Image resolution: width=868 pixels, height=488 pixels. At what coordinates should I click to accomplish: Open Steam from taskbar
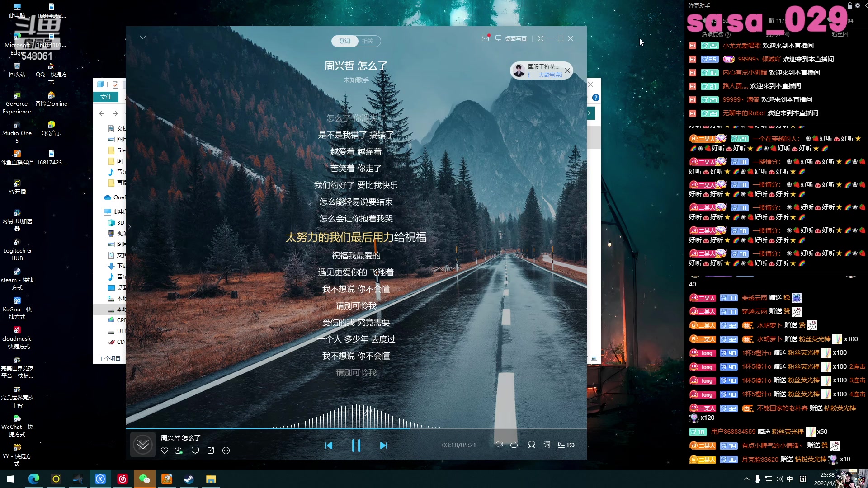(189, 479)
